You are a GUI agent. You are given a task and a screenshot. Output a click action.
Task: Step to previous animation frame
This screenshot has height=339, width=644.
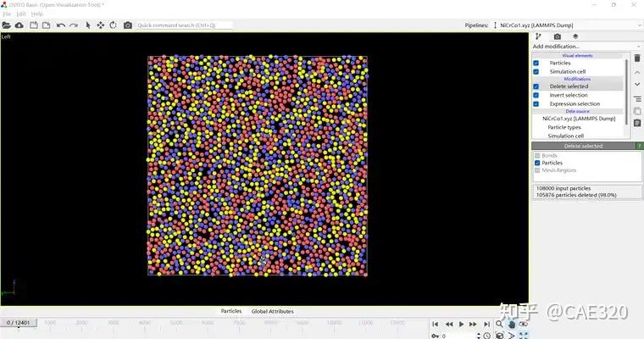pyautogui.click(x=449, y=325)
